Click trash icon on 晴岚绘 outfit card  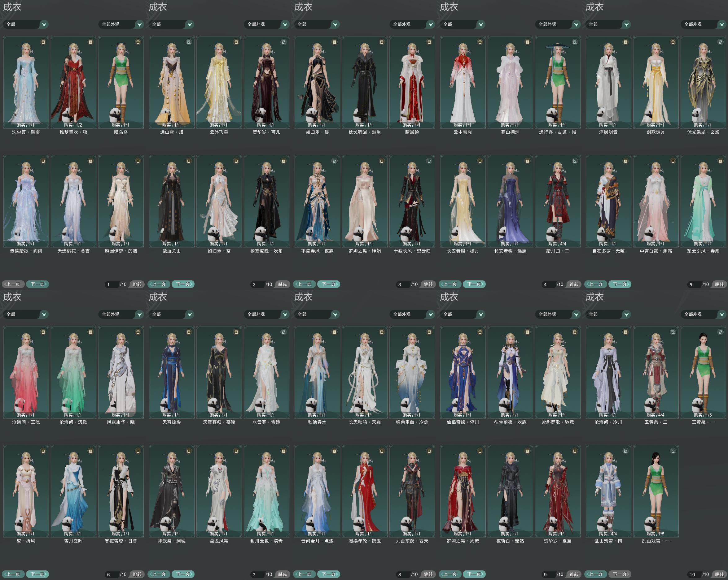click(x=429, y=42)
